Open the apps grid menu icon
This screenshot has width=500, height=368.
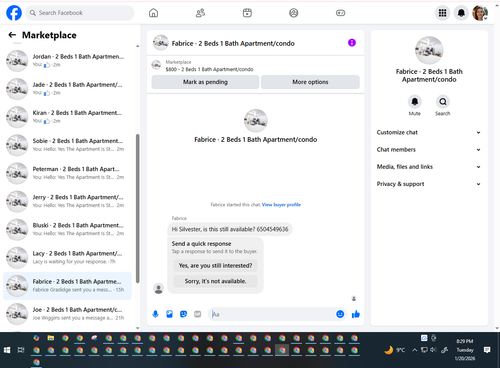point(442,13)
